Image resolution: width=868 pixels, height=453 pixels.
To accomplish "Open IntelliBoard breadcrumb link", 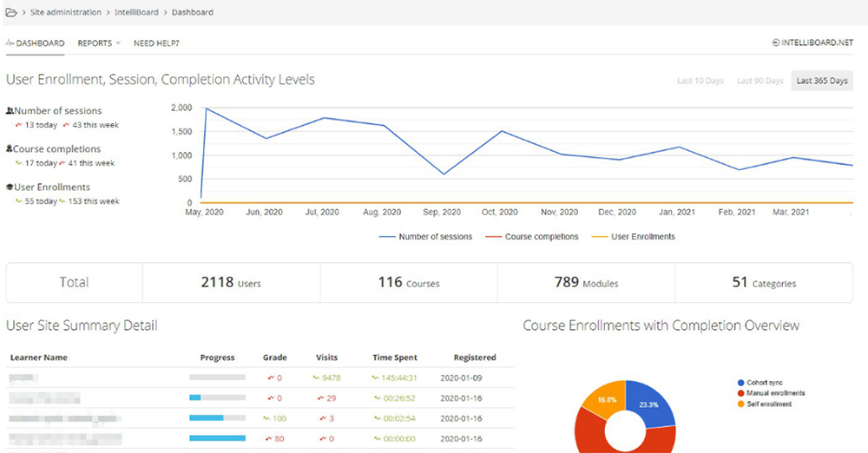I will pos(136,12).
